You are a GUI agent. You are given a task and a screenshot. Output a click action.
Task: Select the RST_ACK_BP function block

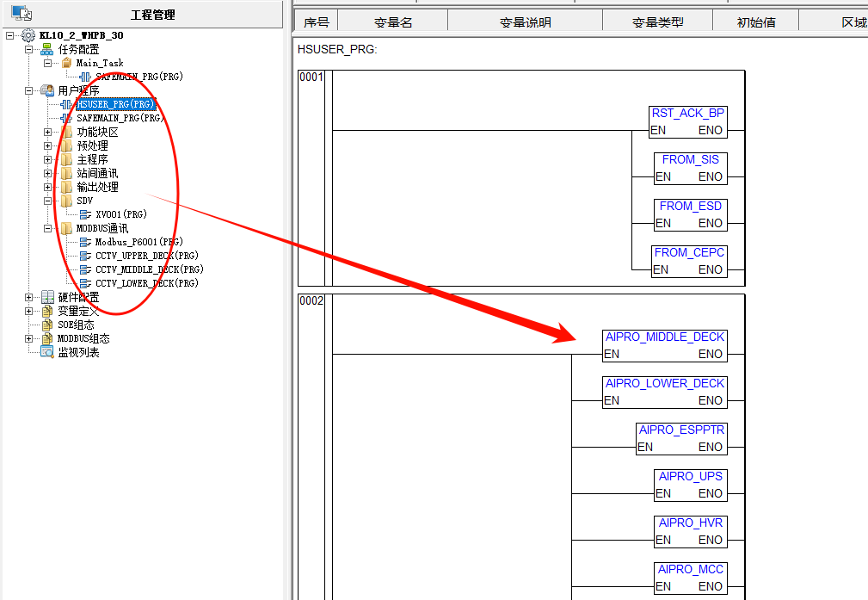[687, 114]
